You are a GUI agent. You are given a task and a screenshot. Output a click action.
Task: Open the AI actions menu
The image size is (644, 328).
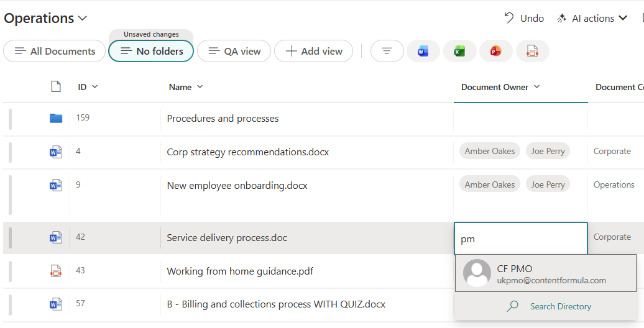click(x=592, y=19)
